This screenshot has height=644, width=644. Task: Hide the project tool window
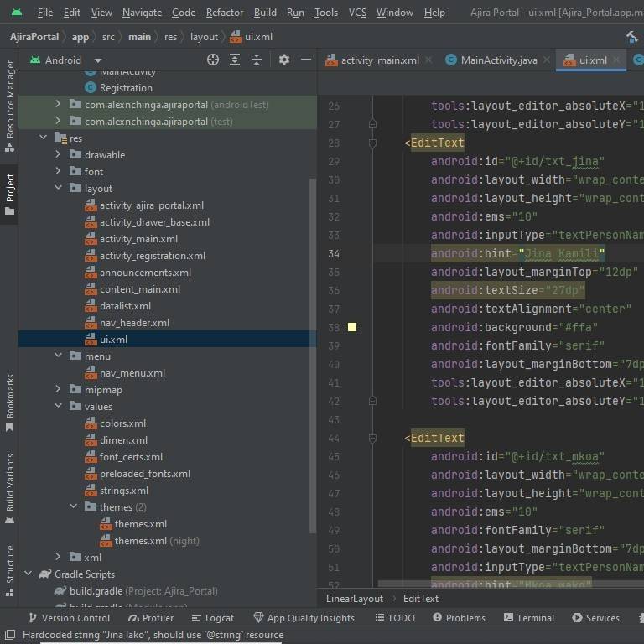tap(306, 60)
